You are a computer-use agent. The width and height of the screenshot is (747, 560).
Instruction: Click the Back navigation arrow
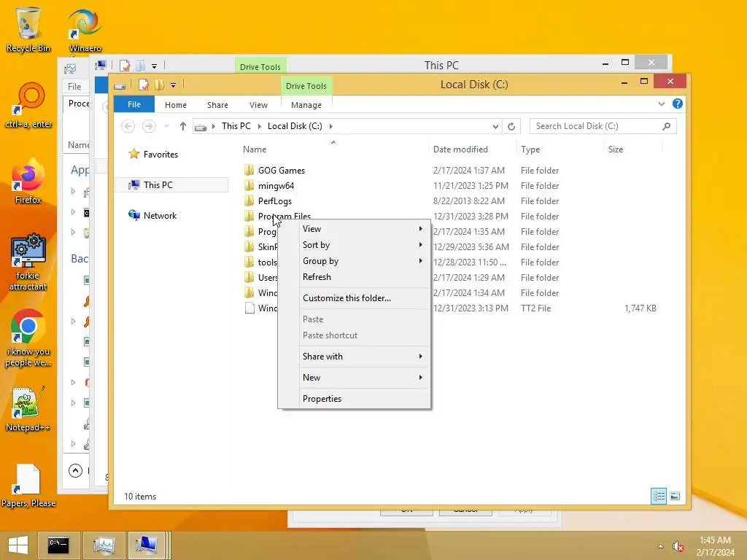(x=128, y=126)
